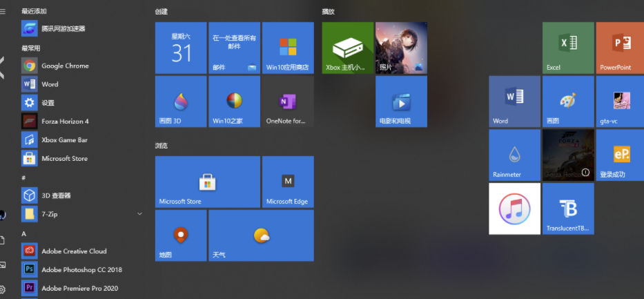The width and height of the screenshot is (644, 299).
Task: Open the OneNote tile
Action: 288,102
